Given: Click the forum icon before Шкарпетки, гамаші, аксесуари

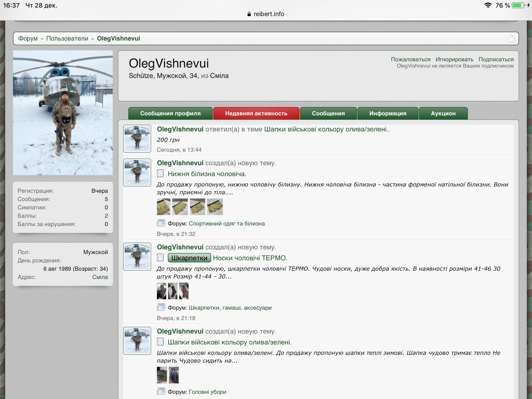Looking at the screenshot, I should [x=161, y=307].
